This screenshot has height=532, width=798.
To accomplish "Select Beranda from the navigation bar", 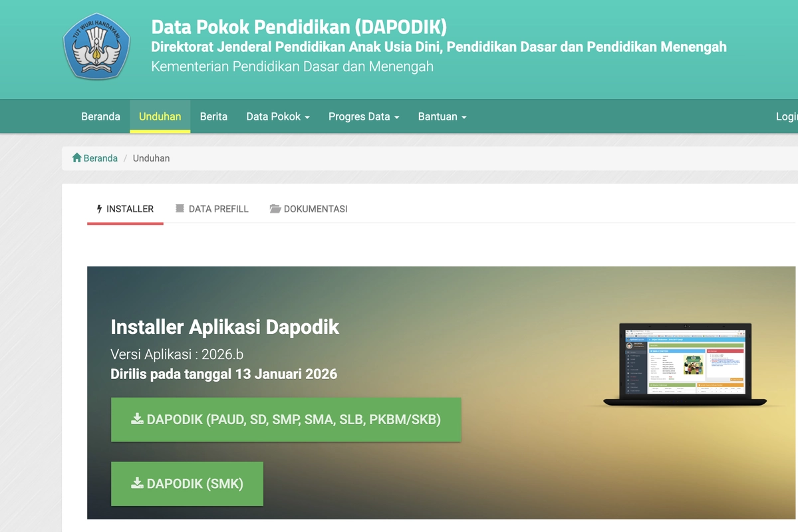I will (100, 116).
